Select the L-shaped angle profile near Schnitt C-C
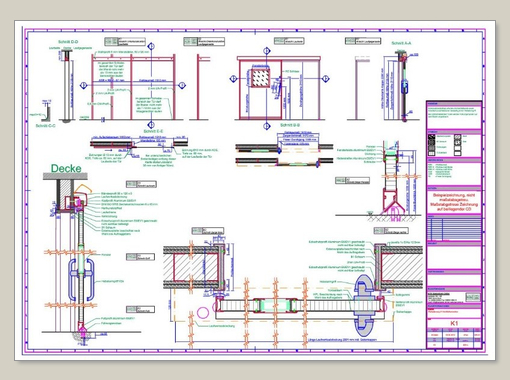Image resolution: width=510 pixels, height=380 pixels. pyautogui.click(x=47, y=113)
